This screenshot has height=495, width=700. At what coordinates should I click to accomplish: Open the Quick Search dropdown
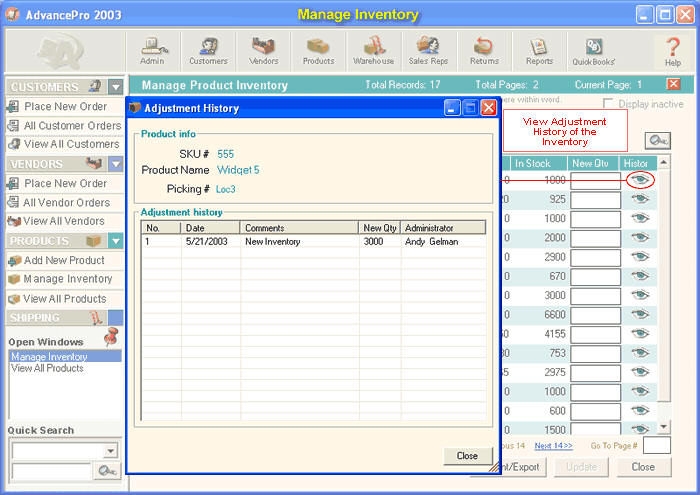pos(111,451)
